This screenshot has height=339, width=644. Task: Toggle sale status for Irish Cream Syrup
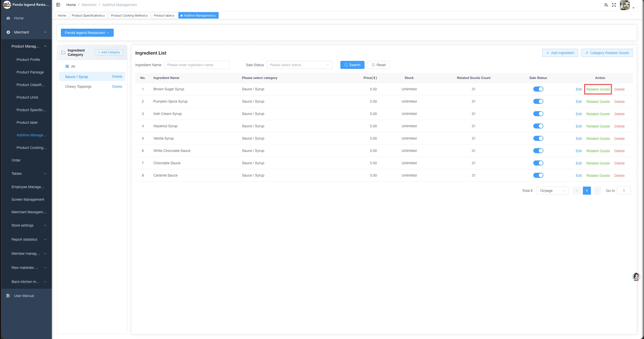pos(538,114)
